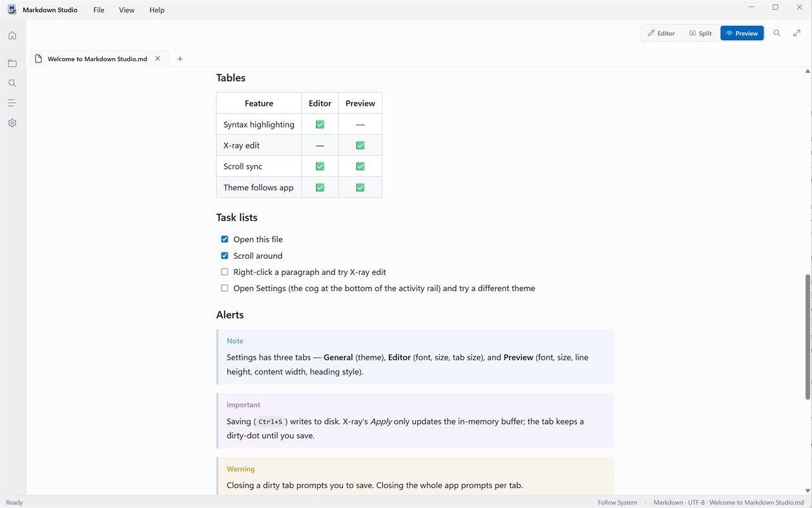Click Theme follows app Preview checkmark

360,187
